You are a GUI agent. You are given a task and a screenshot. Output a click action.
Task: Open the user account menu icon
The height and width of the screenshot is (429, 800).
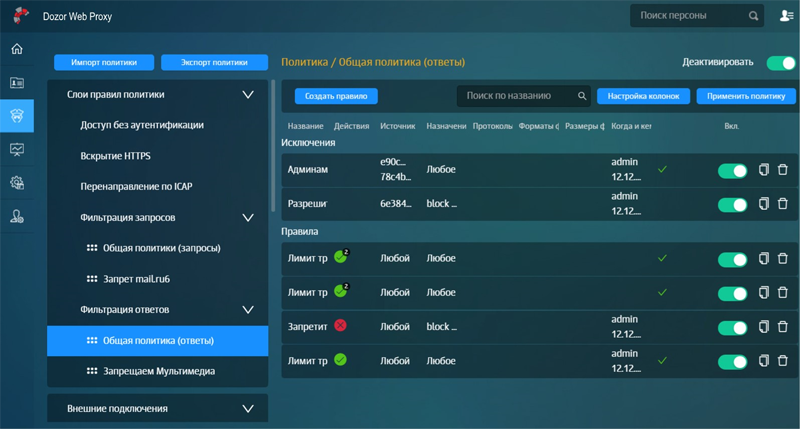point(786,16)
